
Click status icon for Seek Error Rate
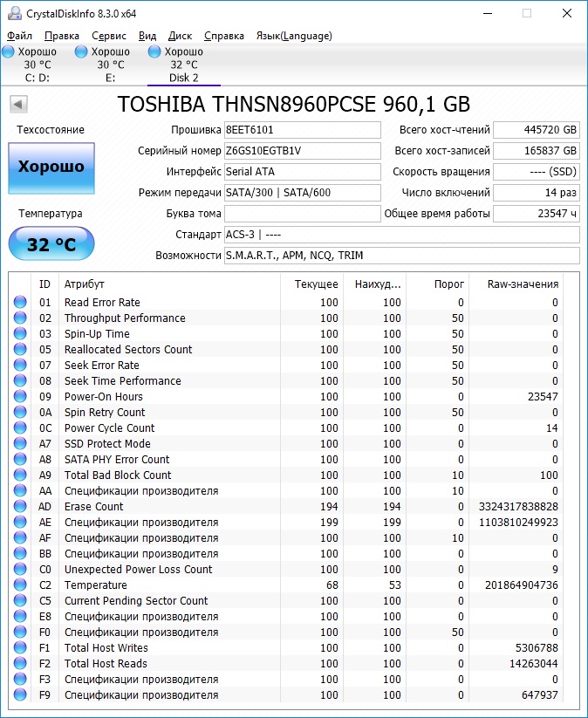coord(20,365)
